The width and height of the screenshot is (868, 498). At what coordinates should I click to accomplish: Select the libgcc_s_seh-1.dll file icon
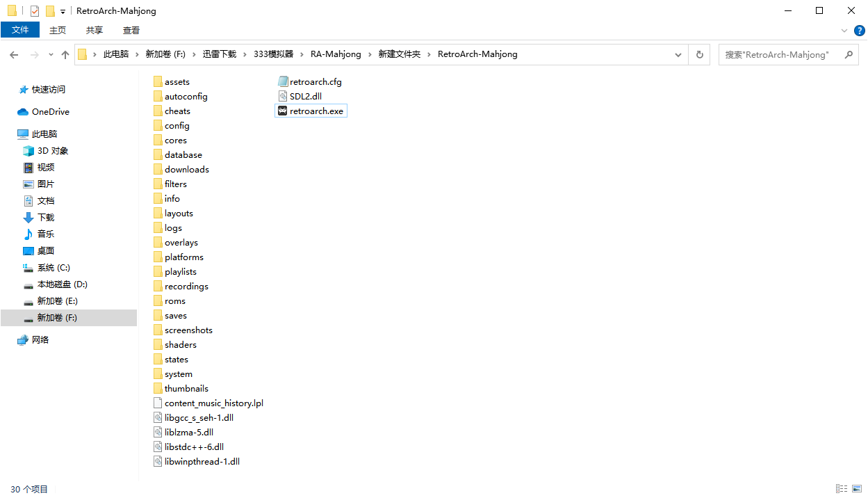pyautogui.click(x=158, y=417)
